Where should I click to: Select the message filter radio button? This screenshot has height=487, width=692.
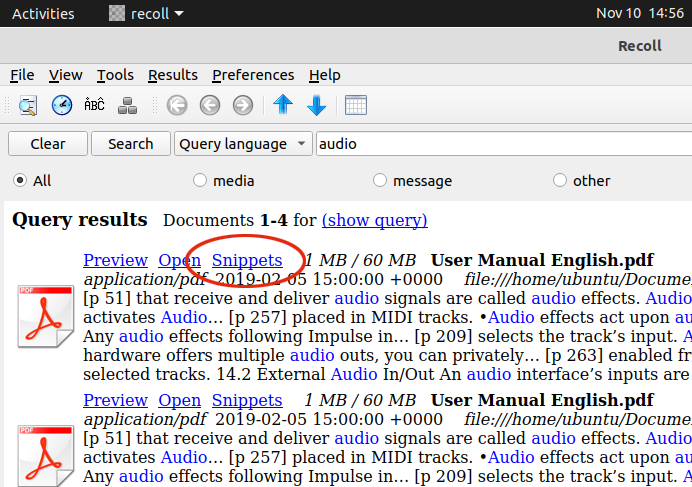[380, 180]
